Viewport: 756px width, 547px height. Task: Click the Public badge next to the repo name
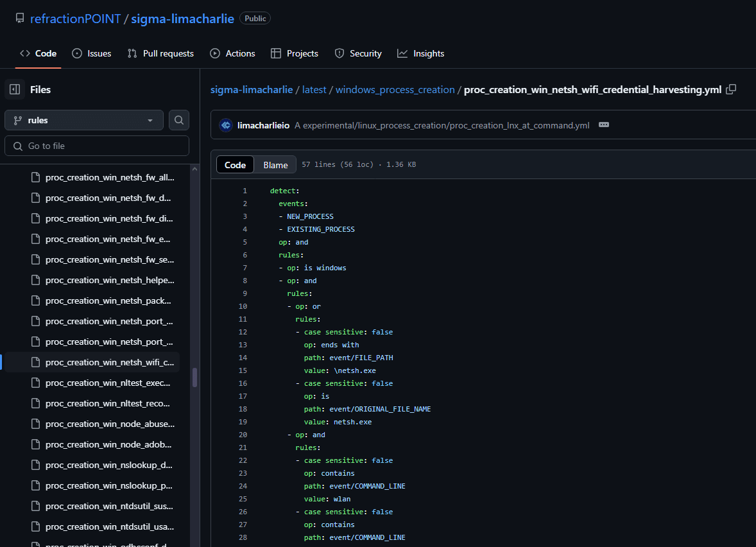pos(255,18)
